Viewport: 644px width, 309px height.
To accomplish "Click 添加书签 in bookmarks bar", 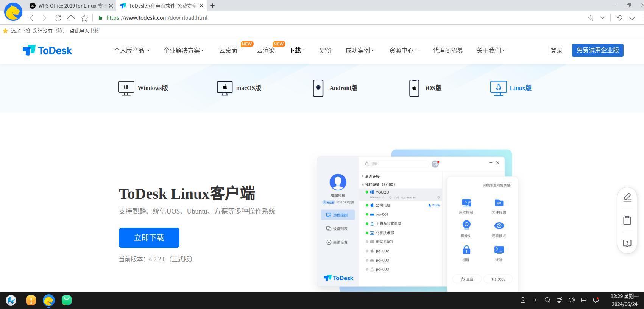I will [20, 31].
